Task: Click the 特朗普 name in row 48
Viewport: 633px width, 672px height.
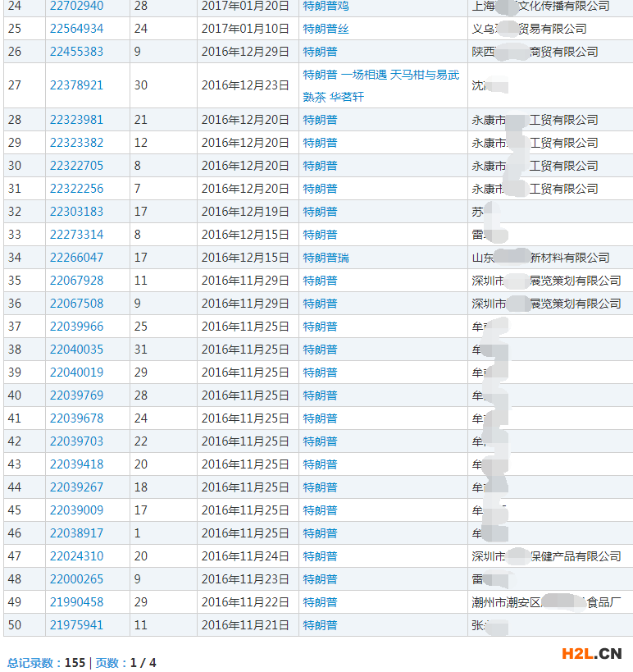Action: point(320,579)
